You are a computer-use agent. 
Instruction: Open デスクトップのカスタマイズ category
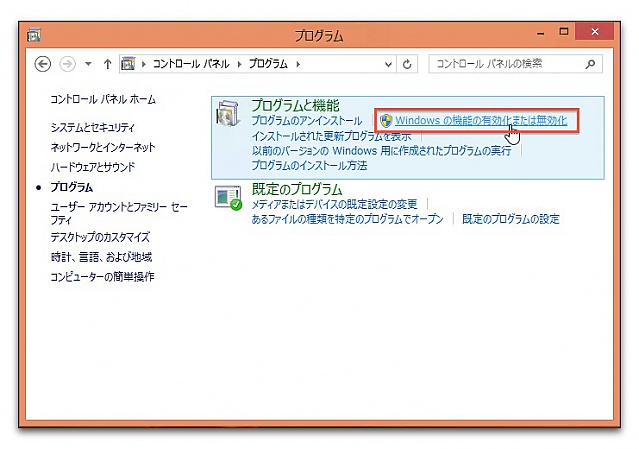tap(100, 237)
